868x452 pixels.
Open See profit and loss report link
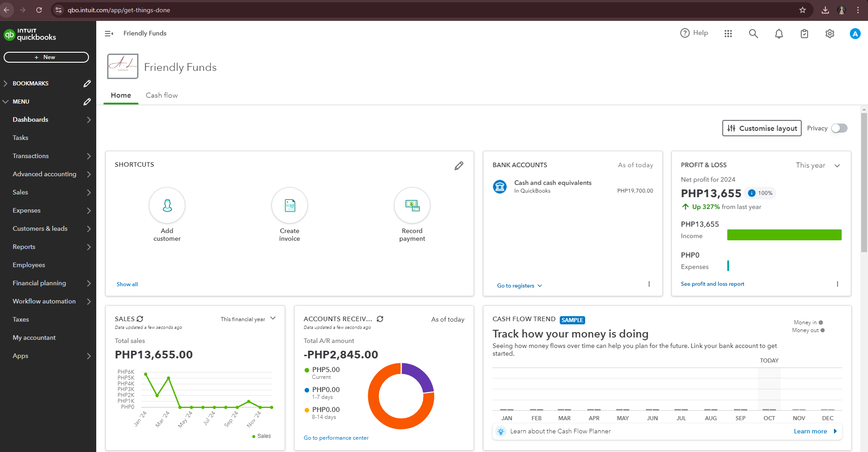tap(712, 284)
